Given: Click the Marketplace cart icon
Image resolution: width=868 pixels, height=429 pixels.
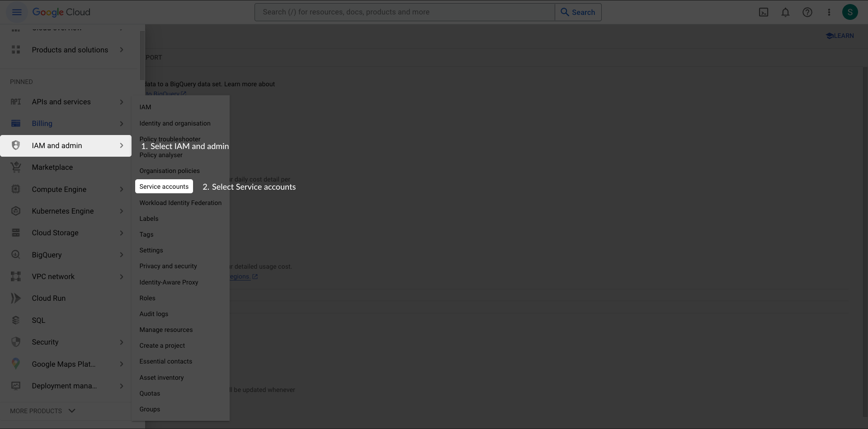Looking at the screenshot, I should coord(16,167).
